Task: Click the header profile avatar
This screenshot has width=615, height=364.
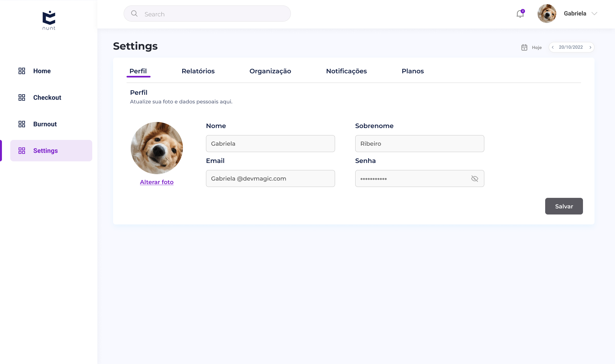Action: pos(547,13)
